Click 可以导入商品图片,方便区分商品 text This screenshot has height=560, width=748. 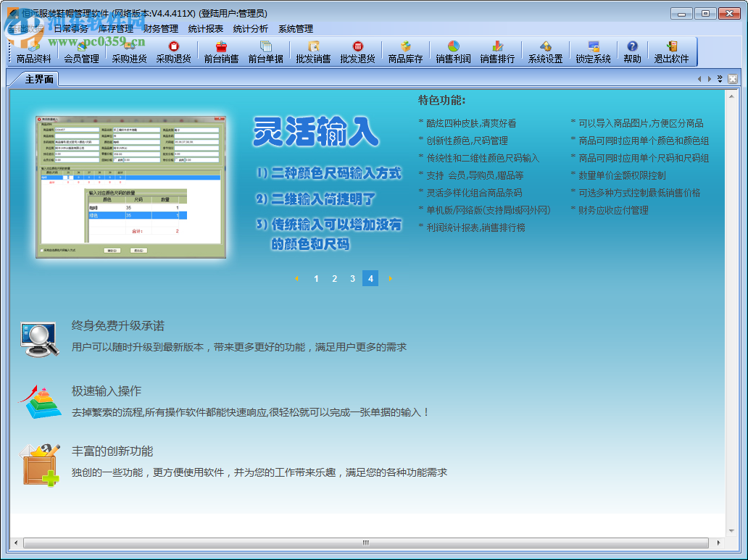pos(641,124)
